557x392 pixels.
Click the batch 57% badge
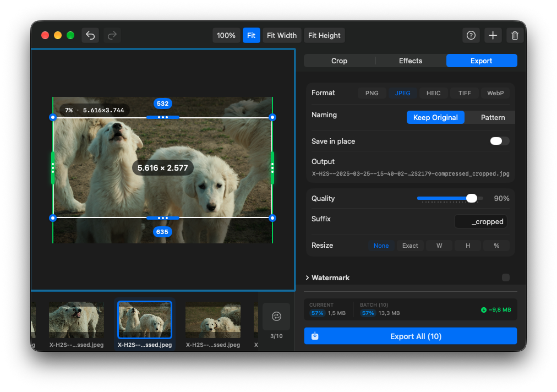[368, 313]
